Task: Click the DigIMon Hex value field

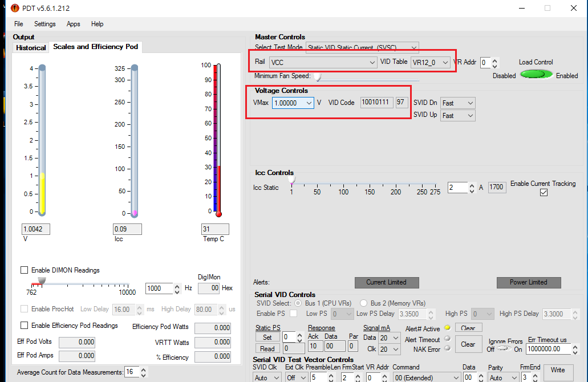Action: coord(209,288)
